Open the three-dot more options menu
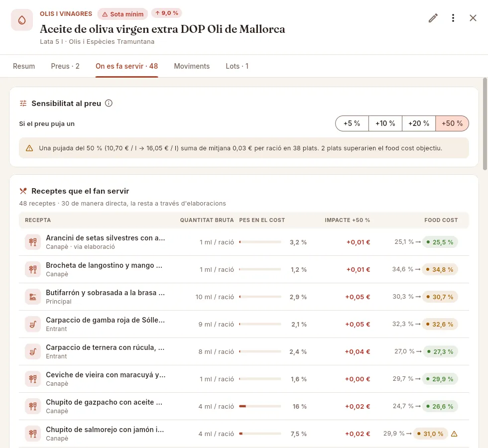The height and width of the screenshot is (448, 488). click(453, 18)
